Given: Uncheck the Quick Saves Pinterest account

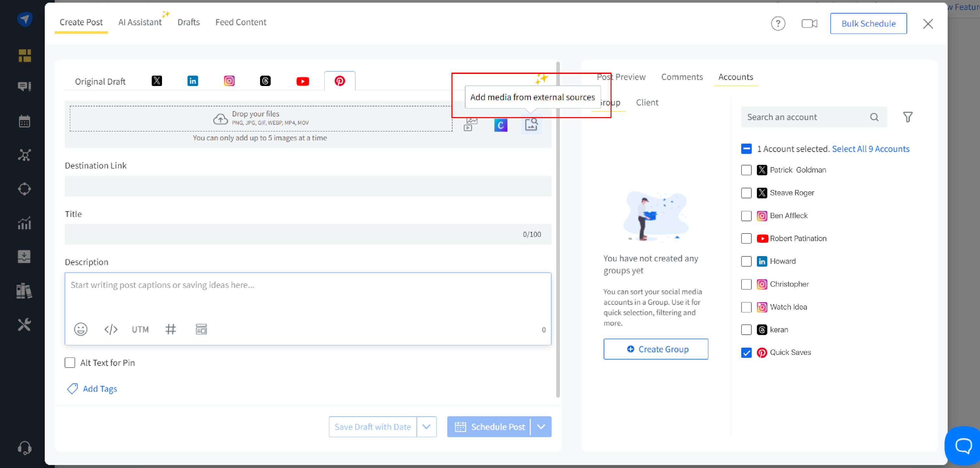Looking at the screenshot, I should 746,353.
